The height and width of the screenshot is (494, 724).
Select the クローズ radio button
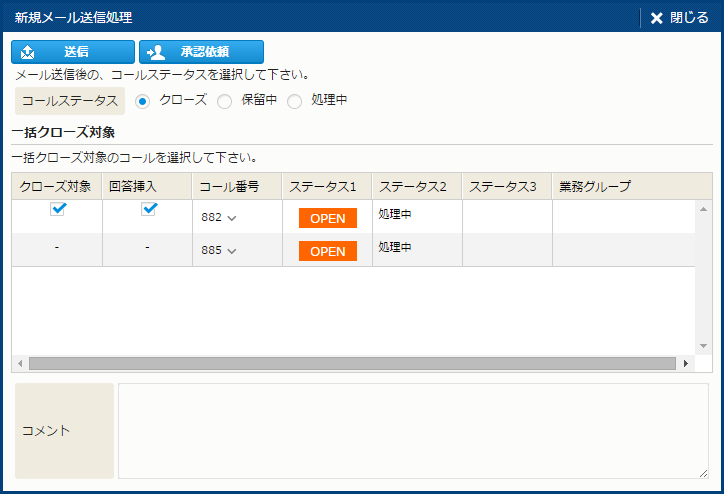point(142,101)
